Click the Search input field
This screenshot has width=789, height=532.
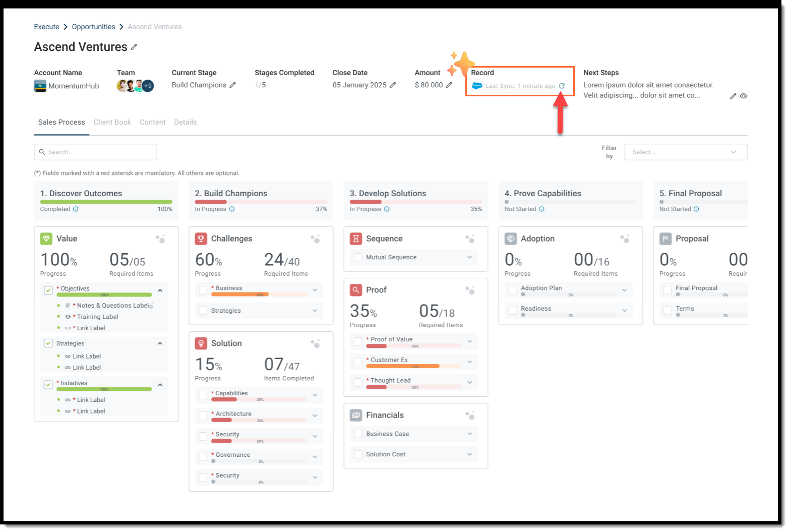pos(95,152)
